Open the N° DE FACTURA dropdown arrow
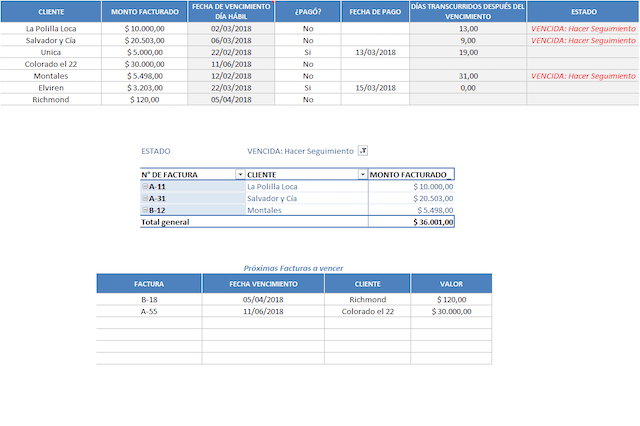 coord(240,174)
